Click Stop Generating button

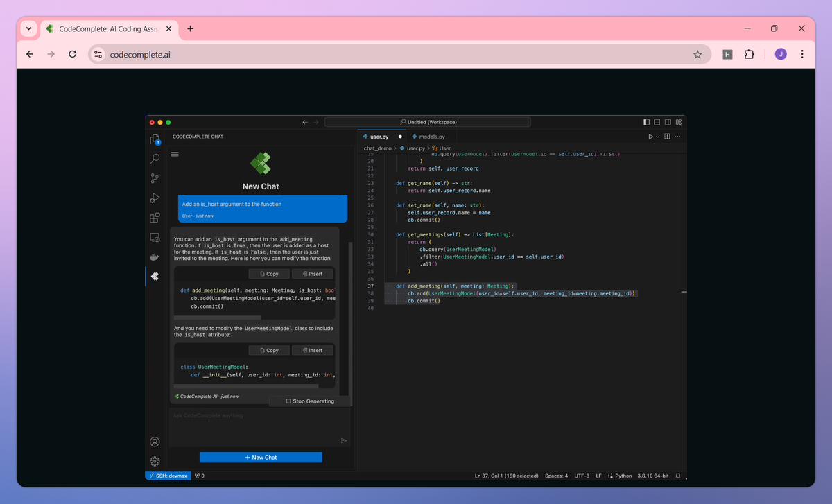pos(310,401)
